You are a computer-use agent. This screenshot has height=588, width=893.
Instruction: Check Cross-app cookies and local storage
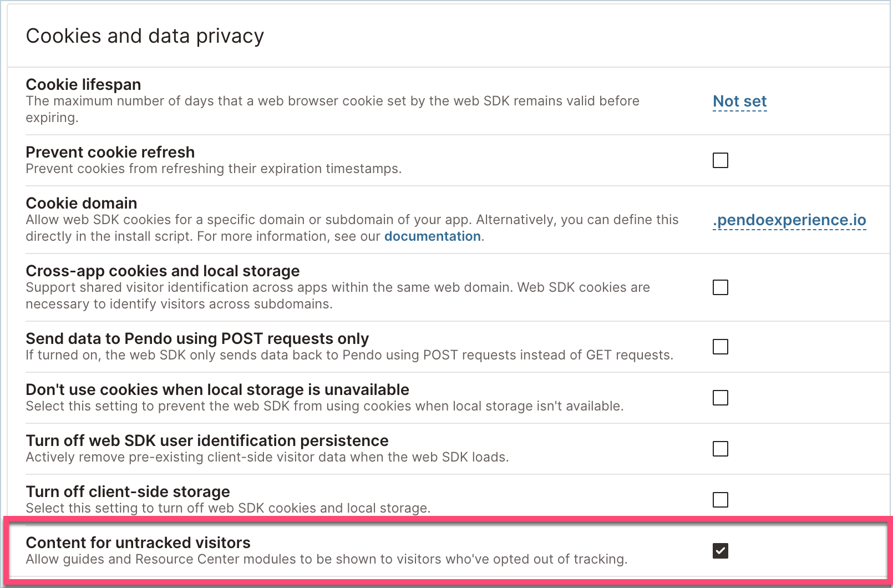(720, 287)
